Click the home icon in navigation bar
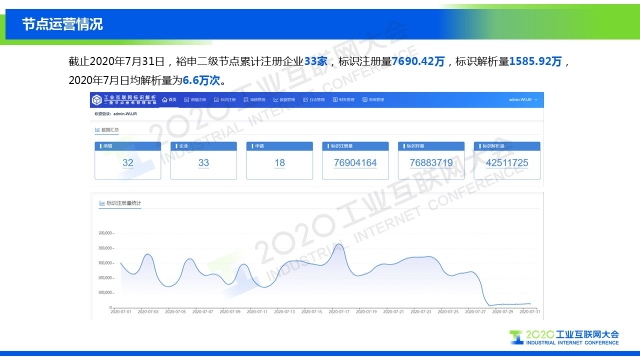 pyautogui.click(x=165, y=100)
